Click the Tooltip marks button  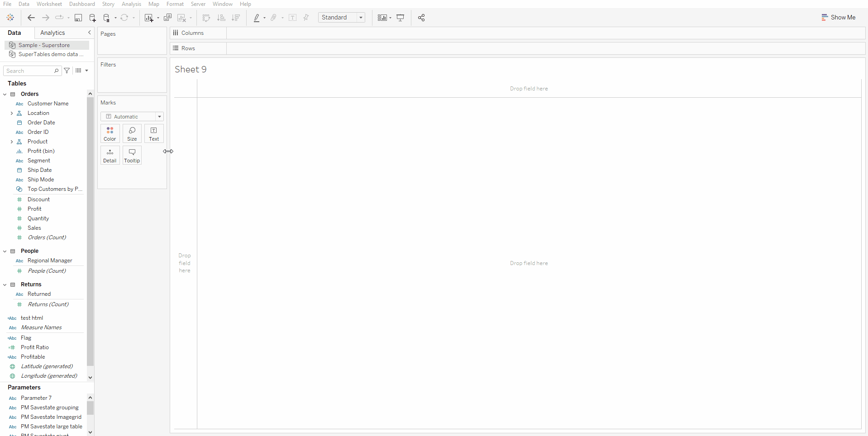[132, 156]
